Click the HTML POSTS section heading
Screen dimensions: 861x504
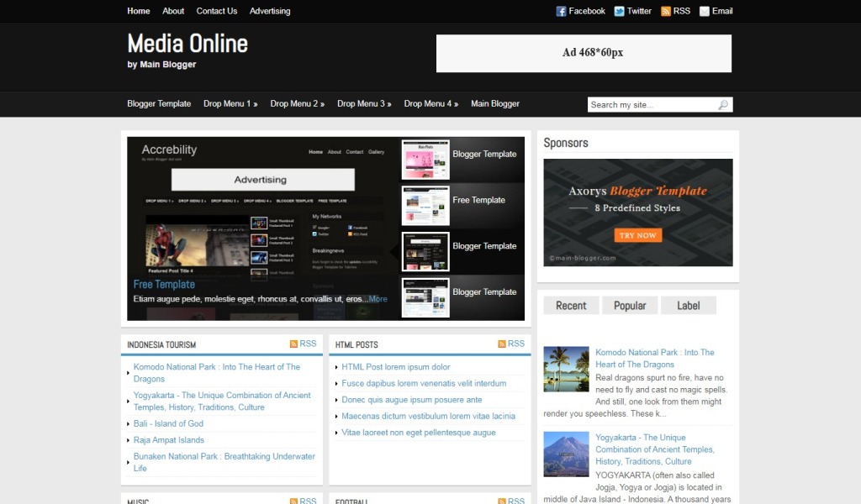(x=357, y=344)
